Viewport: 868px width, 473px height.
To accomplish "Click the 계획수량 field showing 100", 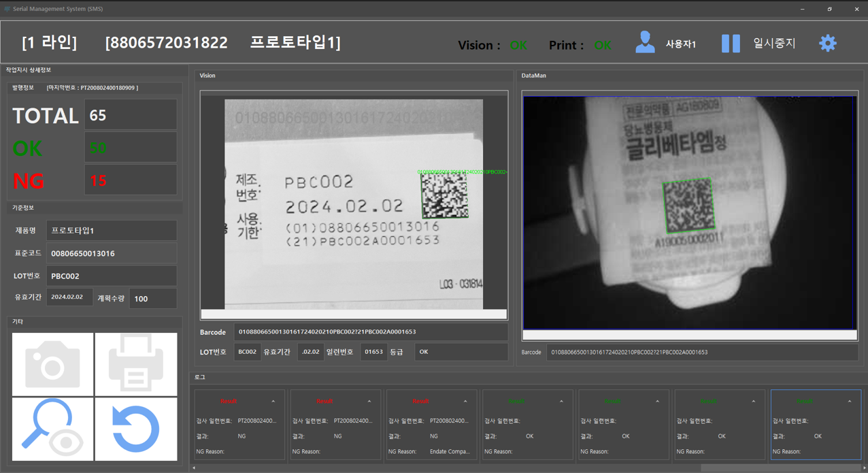I will 153,298.
